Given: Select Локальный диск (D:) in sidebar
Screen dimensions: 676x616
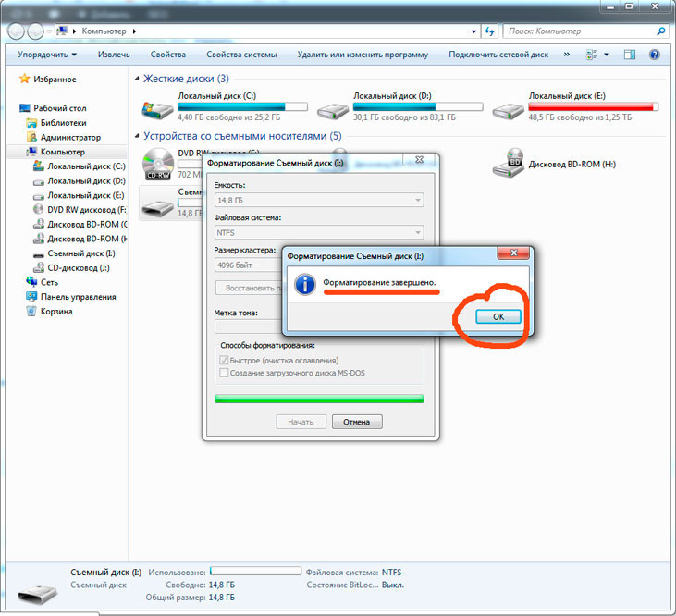Looking at the screenshot, I should pos(86,181).
